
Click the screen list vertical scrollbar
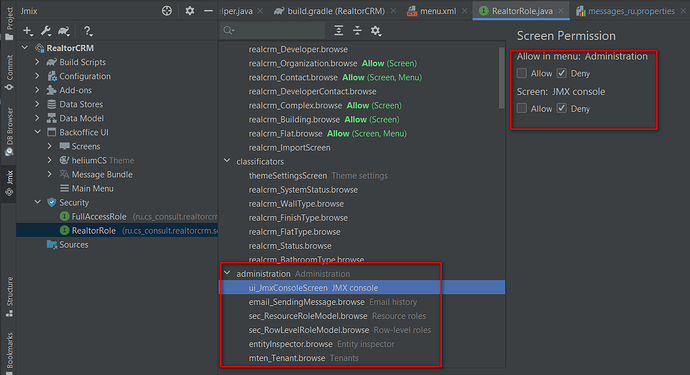(501, 77)
